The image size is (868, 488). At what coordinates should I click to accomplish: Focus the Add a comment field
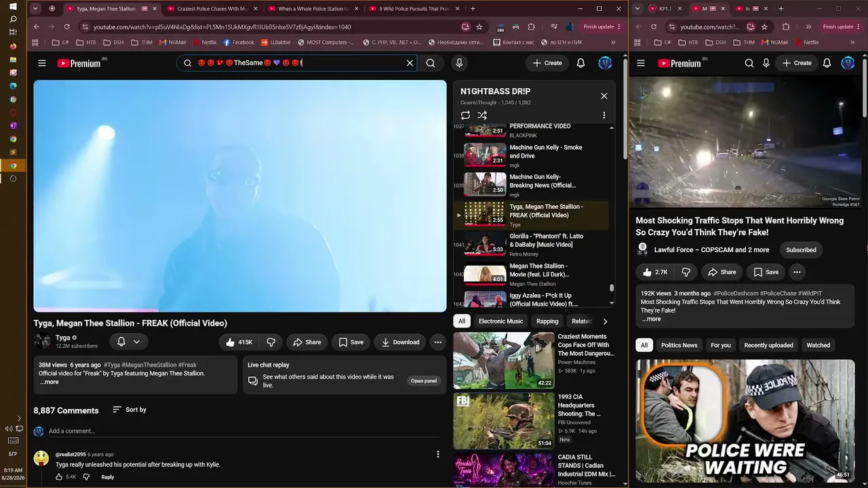pos(244,431)
